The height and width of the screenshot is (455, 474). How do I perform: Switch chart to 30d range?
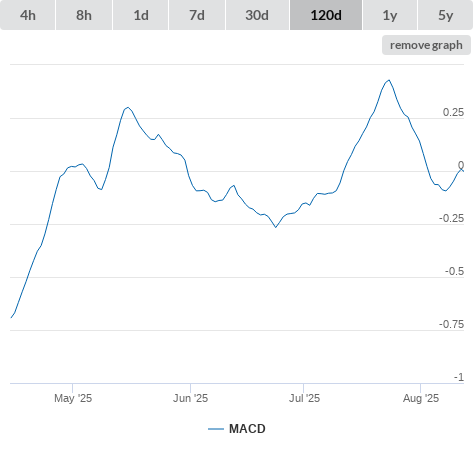(x=257, y=15)
